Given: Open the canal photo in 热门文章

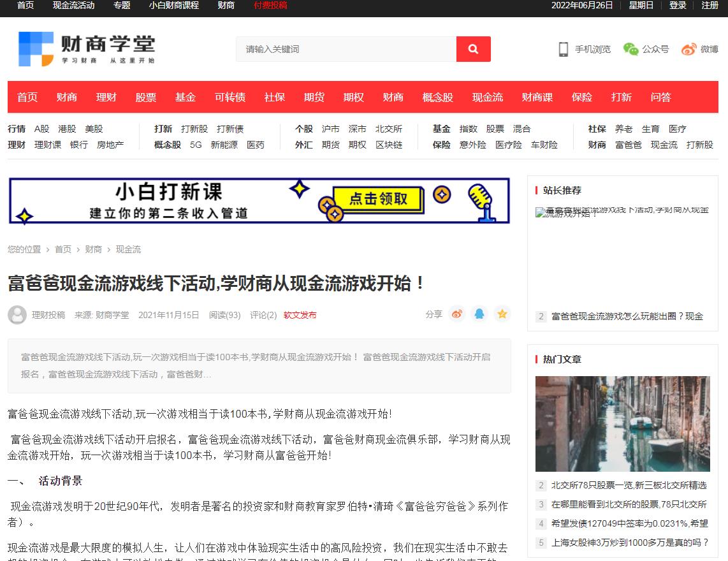Looking at the screenshot, I should coord(623,423).
